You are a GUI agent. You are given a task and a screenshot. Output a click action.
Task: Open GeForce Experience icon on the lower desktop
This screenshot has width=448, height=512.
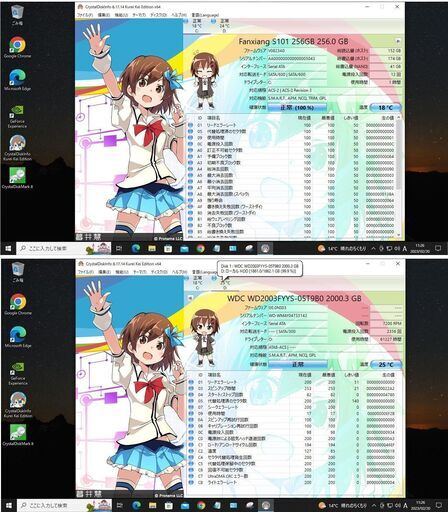(x=18, y=374)
